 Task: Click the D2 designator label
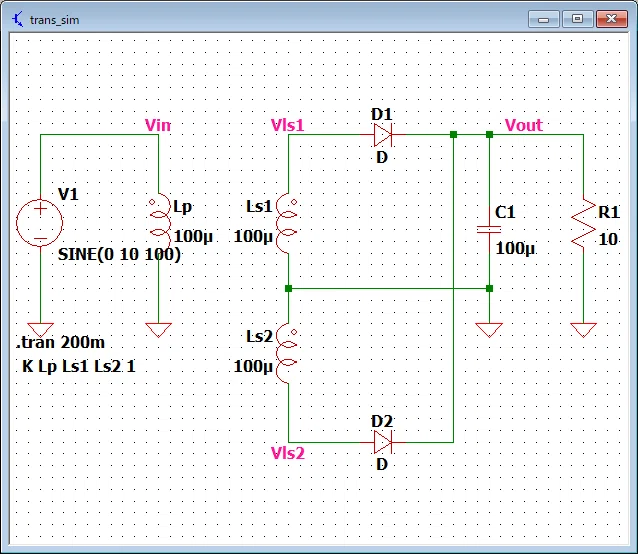click(x=382, y=421)
